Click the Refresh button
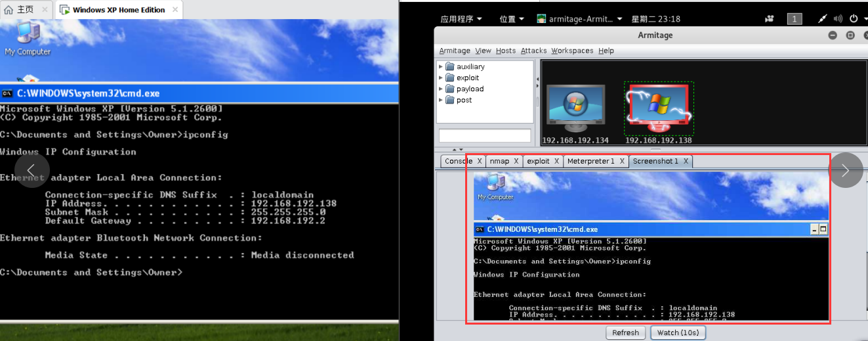Image resolution: width=868 pixels, height=341 pixels. pyautogui.click(x=625, y=332)
